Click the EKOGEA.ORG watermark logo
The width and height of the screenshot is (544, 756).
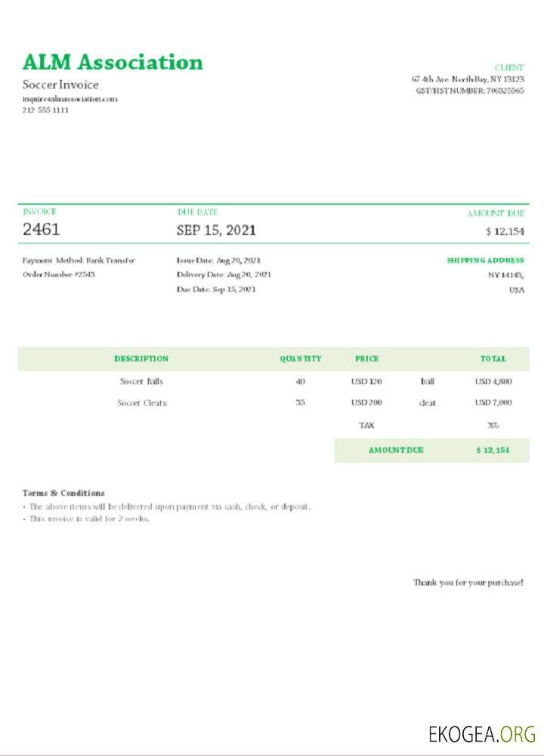481,733
